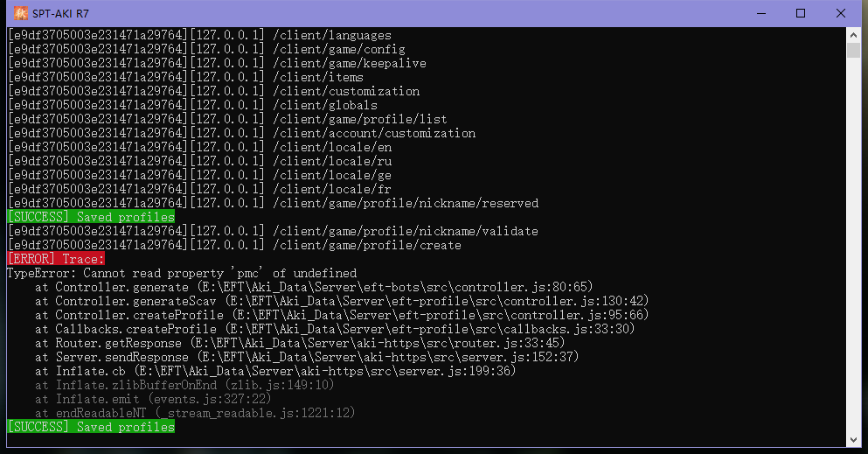Screen dimensions: 868x454
Task: Click the vertical scrollbar thumb
Action: (853, 50)
